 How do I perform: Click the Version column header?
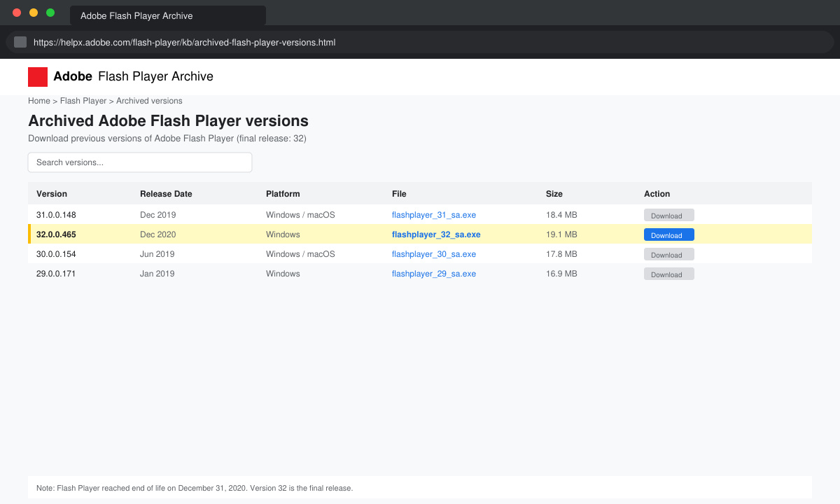(52, 194)
